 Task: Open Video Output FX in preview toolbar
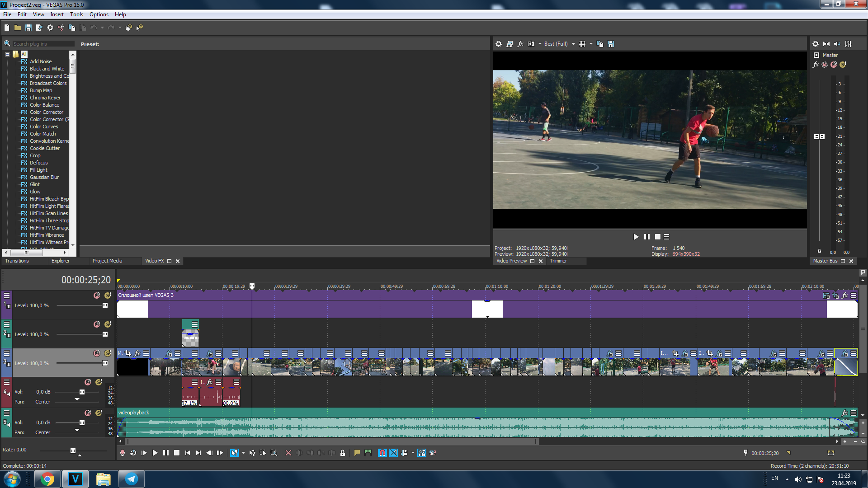click(x=520, y=44)
